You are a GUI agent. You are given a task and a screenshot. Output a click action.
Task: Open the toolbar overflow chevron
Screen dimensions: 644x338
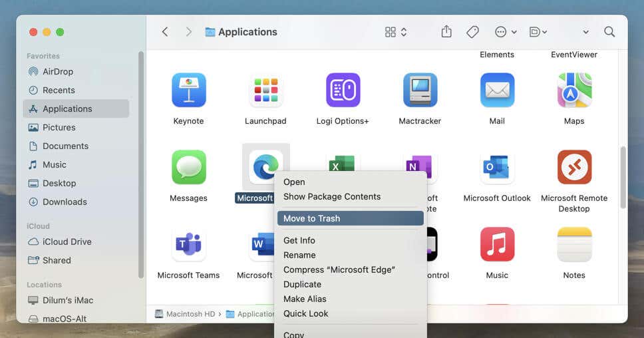585,32
